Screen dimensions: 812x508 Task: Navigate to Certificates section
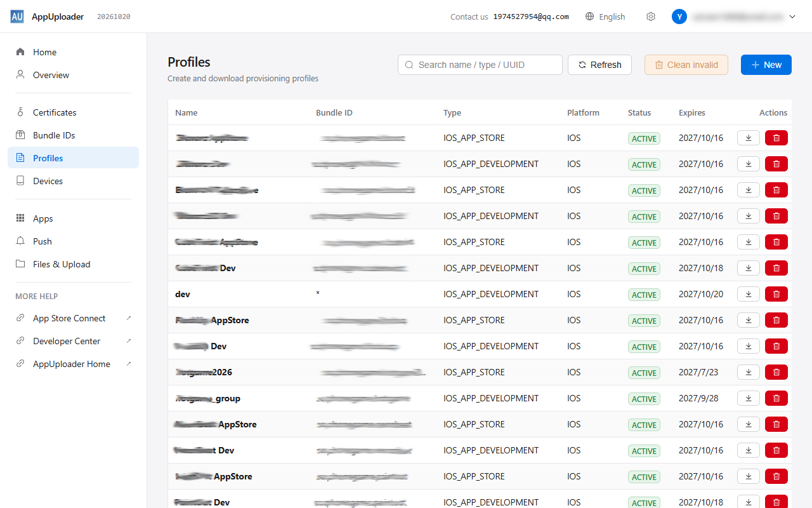(74, 112)
